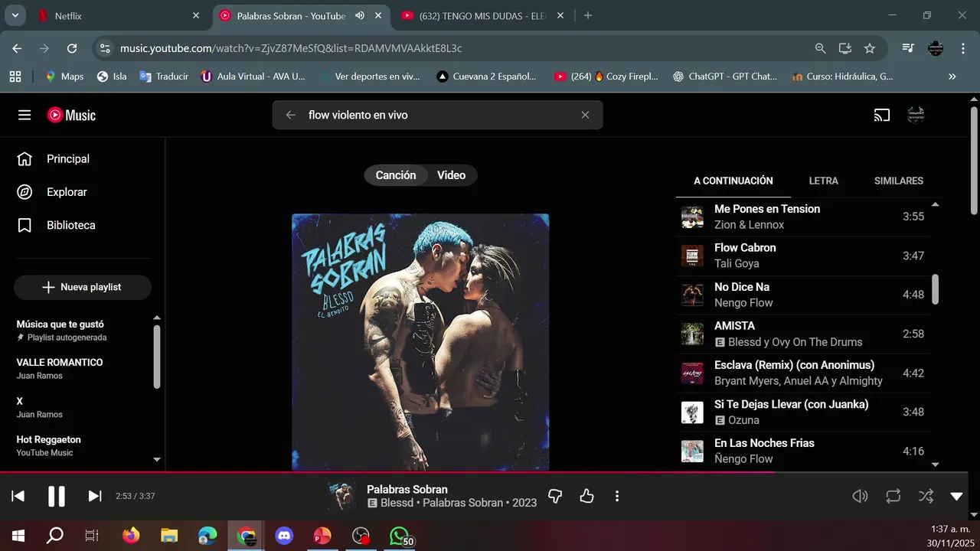Skip to next track
Image resolution: width=980 pixels, height=551 pixels.
tap(95, 496)
